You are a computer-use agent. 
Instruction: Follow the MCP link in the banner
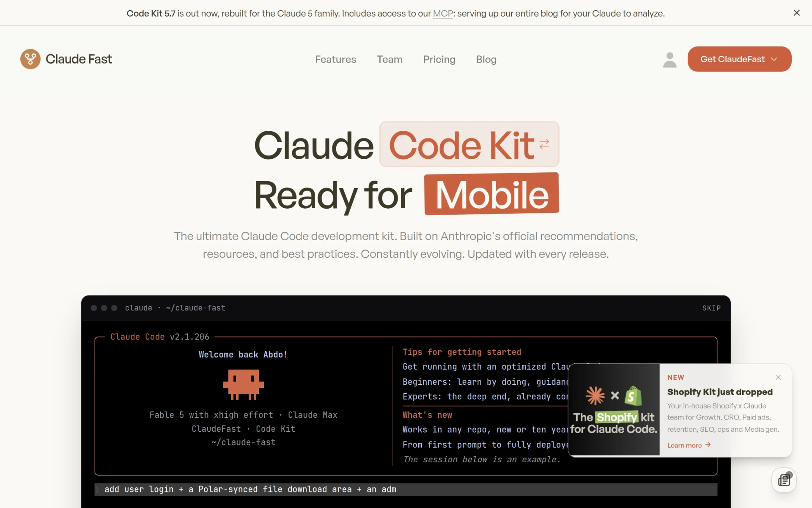click(x=443, y=14)
